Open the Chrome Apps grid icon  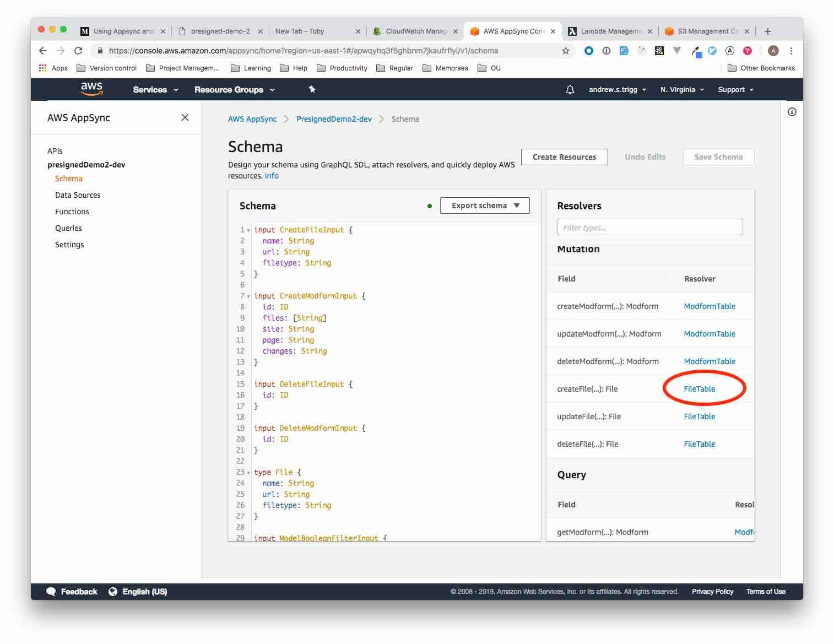click(42, 68)
